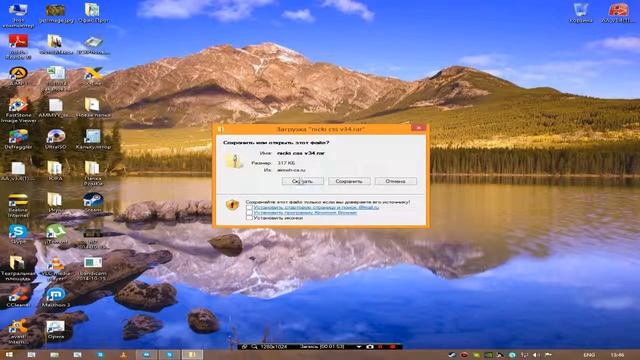Launch FastStone Image Viewer shortcut

point(18,109)
